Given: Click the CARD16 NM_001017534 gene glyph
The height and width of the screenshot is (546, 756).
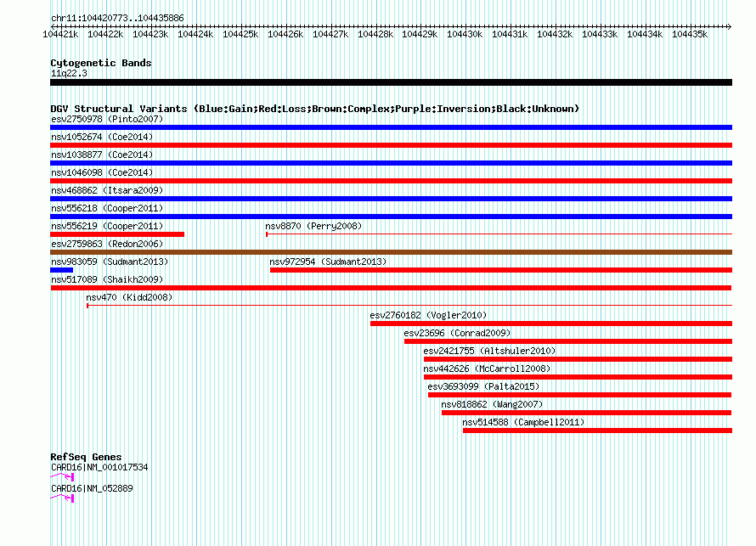Looking at the screenshot, I should coord(62,477).
